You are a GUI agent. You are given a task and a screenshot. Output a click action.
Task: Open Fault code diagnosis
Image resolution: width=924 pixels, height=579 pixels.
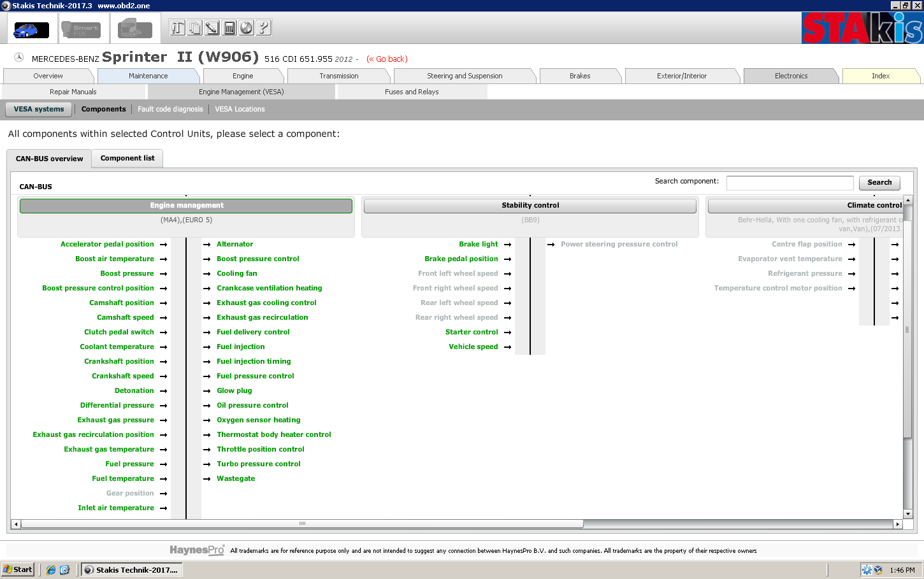click(170, 110)
